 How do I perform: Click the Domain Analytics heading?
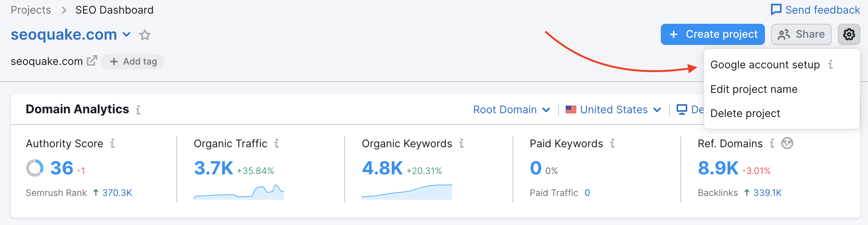pos(77,109)
